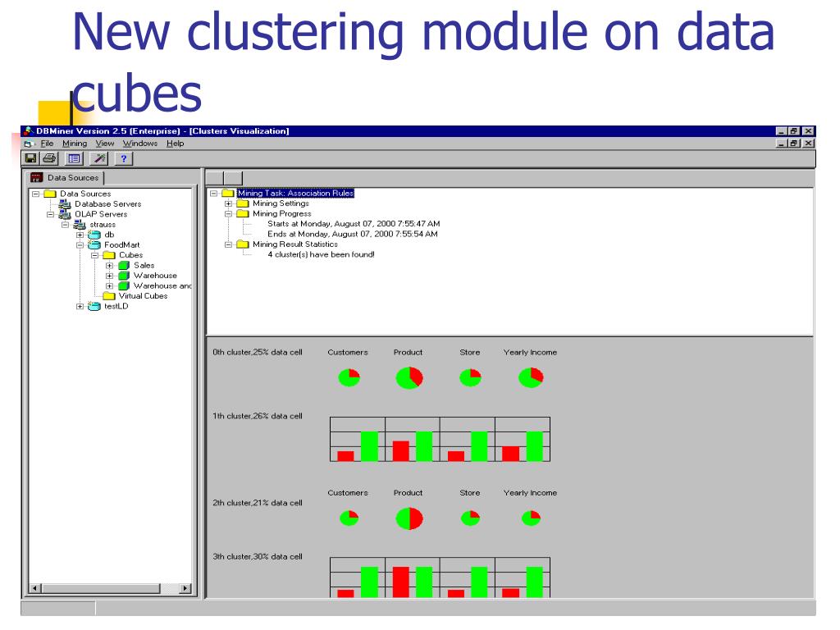Click the OLAP Servers icon
Viewport: 840px width, 630px height.
(x=65, y=214)
